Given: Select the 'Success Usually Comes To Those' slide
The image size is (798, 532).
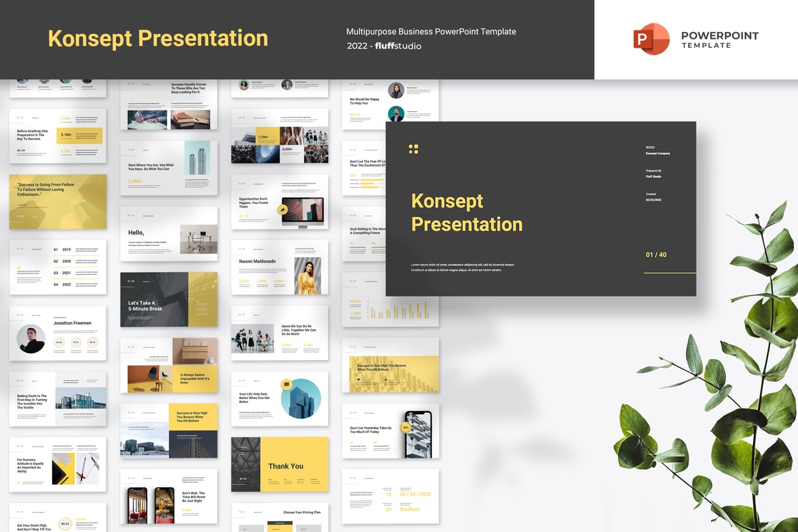Looking at the screenshot, I should [168, 104].
